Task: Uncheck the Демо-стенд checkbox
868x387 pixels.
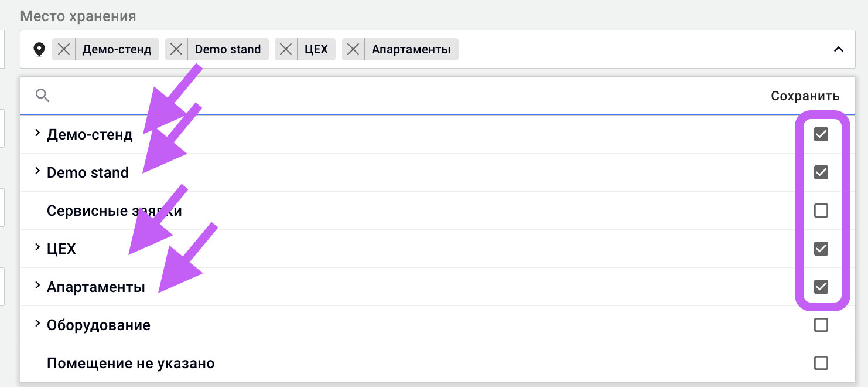Action: click(821, 134)
